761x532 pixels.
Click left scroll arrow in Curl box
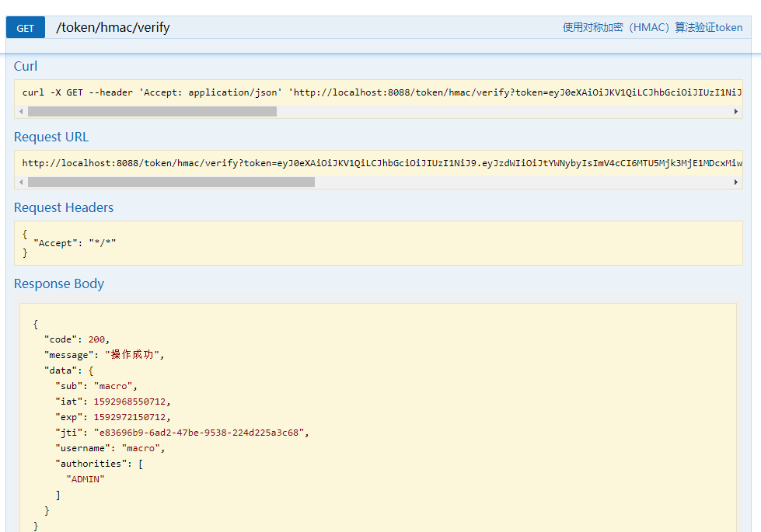click(21, 112)
